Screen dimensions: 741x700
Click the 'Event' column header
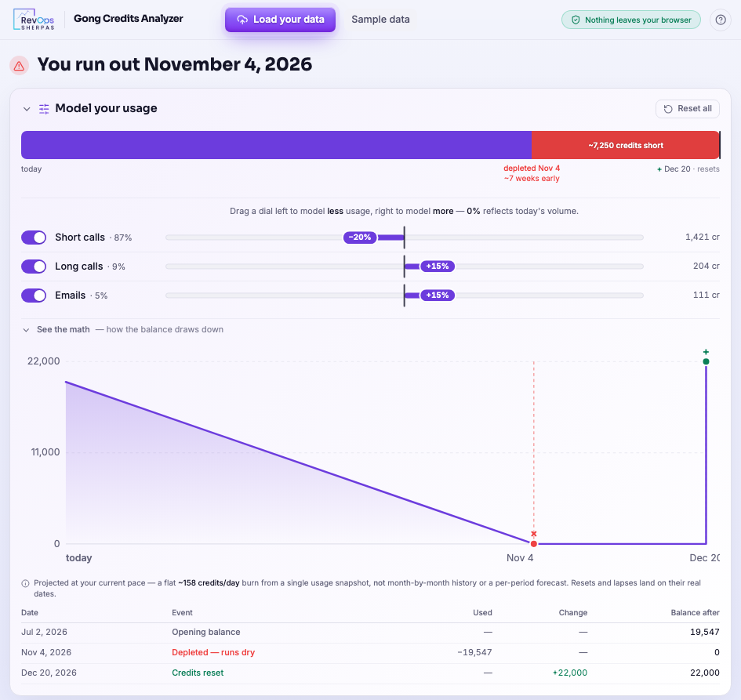click(182, 613)
